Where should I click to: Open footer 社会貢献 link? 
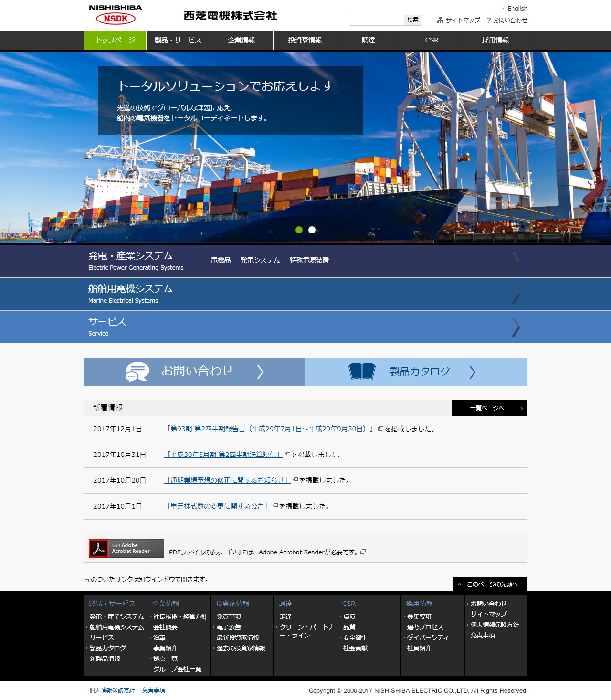(x=355, y=648)
